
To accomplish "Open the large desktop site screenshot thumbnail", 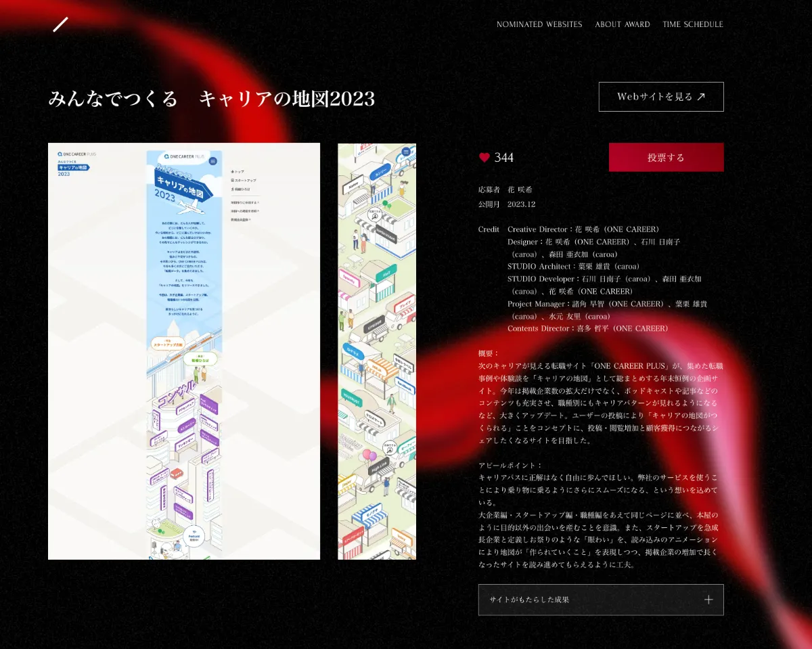I will pyautogui.click(x=184, y=351).
